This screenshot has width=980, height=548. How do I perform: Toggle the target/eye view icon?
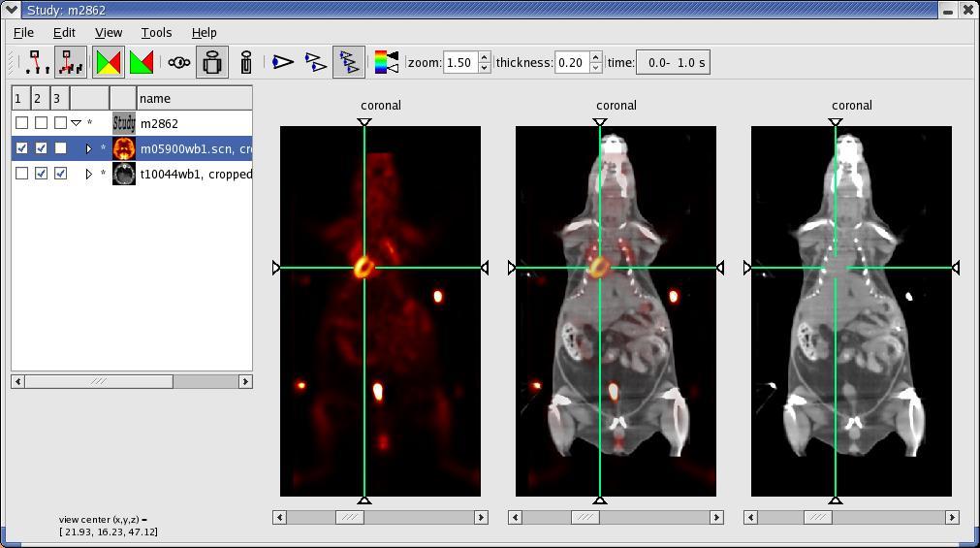pos(179,63)
